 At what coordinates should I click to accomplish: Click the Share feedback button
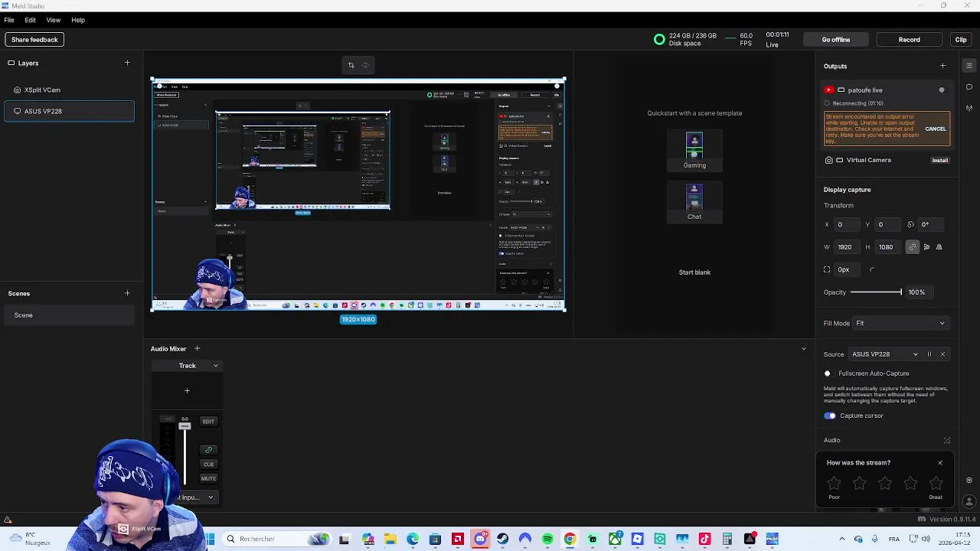[34, 40]
